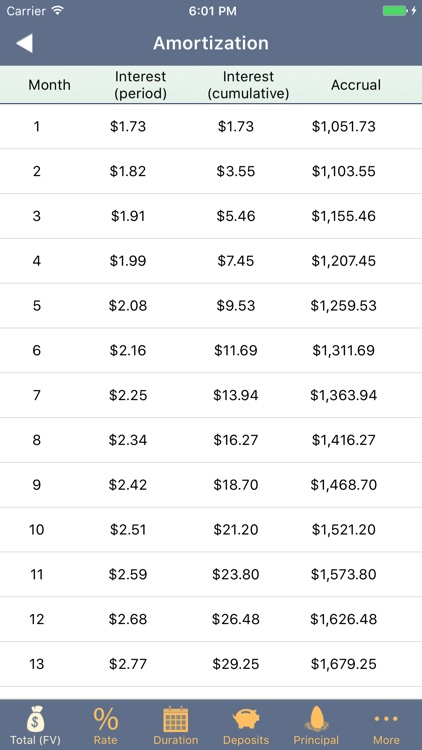The width and height of the screenshot is (422, 750).
Task: Tap the Wi-Fi signal icon
Action: click(x=58, y=11)
